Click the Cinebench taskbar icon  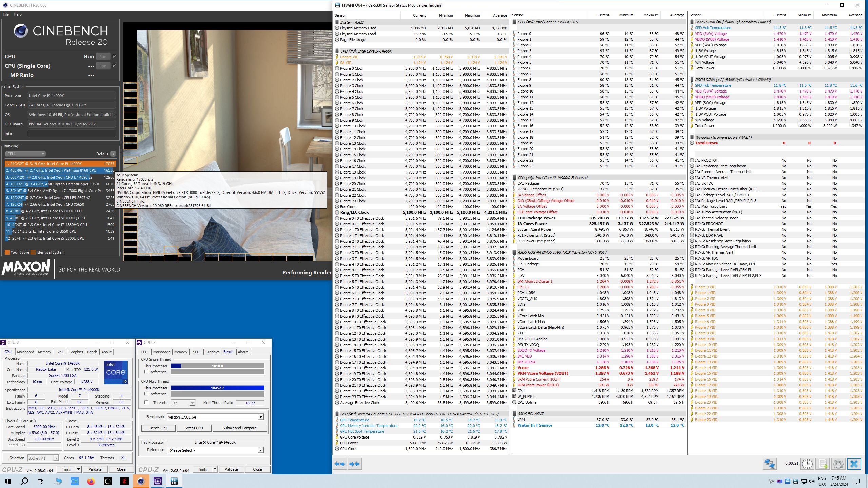click(x=141, y=481)
